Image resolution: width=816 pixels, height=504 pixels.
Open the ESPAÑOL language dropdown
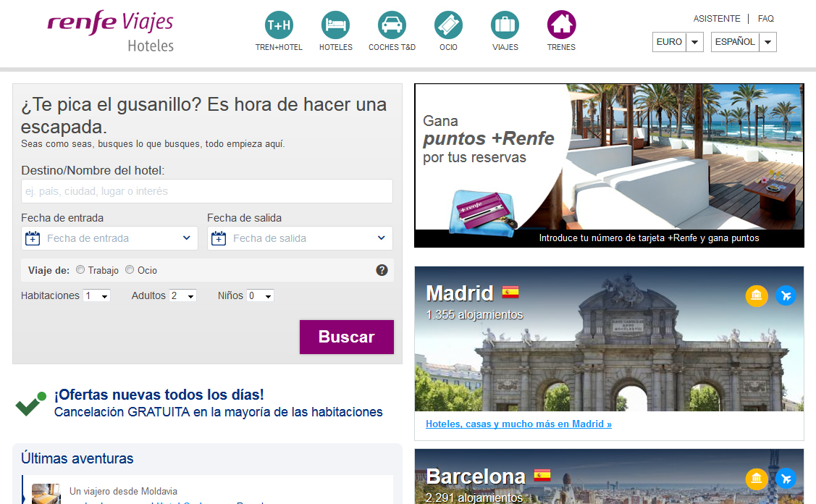[743, 42]
